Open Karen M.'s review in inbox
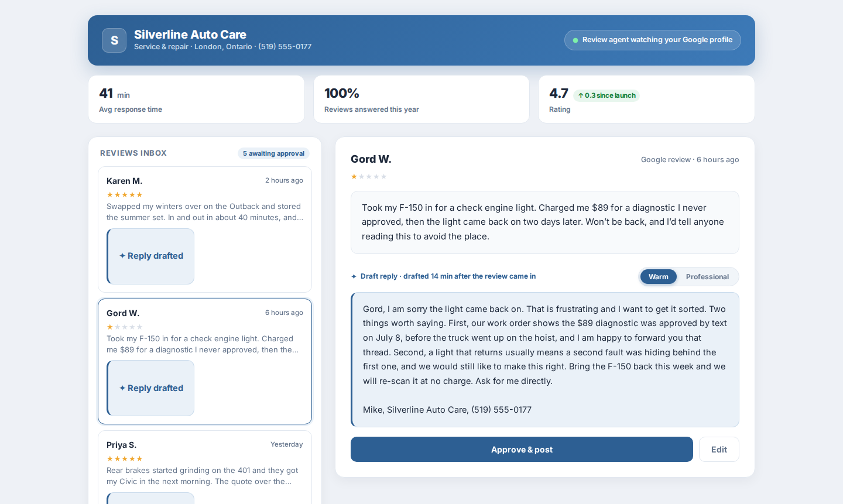 tap(205, 229)
